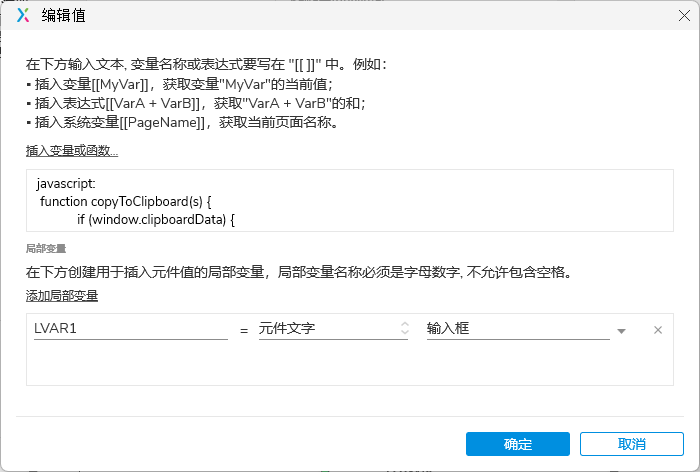Expand the 输入框 target arrow
Image resolution: width=700 pixels, height=472 pixels.
click(621, 331)
